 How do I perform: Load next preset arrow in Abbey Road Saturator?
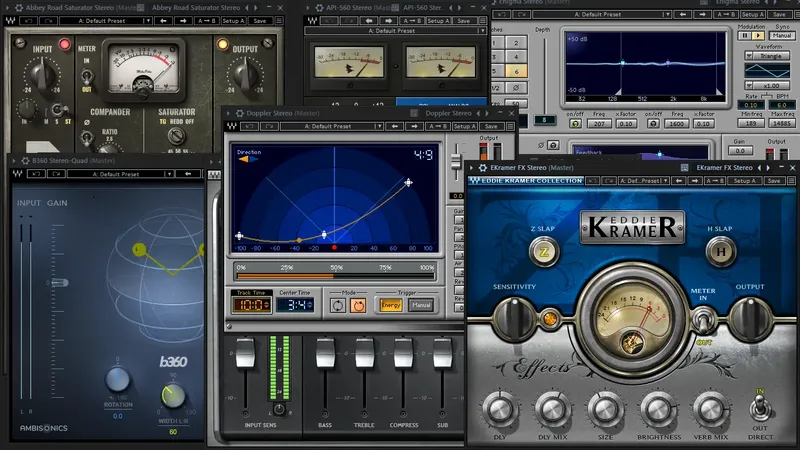(x=183, y=21)
